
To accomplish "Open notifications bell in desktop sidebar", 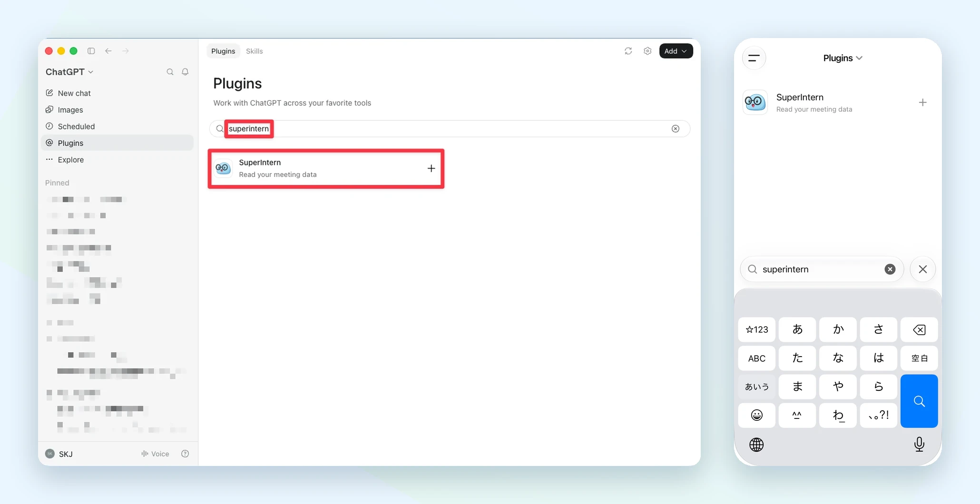I will point(185,72).
